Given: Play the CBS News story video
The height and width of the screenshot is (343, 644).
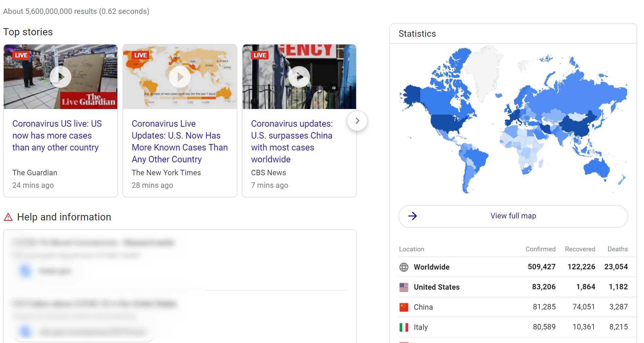Looking at the screenshot, I should (299, 77).
